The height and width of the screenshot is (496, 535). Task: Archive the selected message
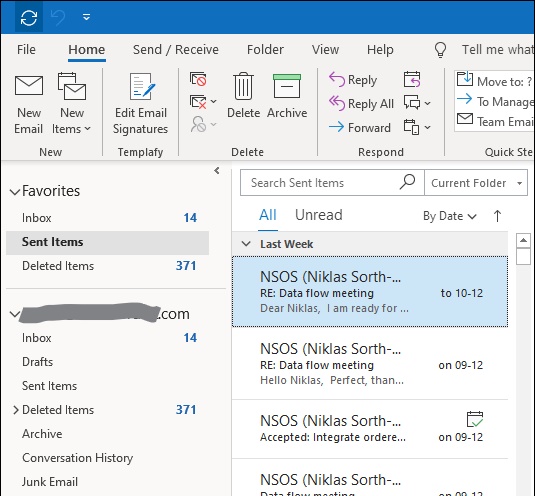[x=287, y=96]
